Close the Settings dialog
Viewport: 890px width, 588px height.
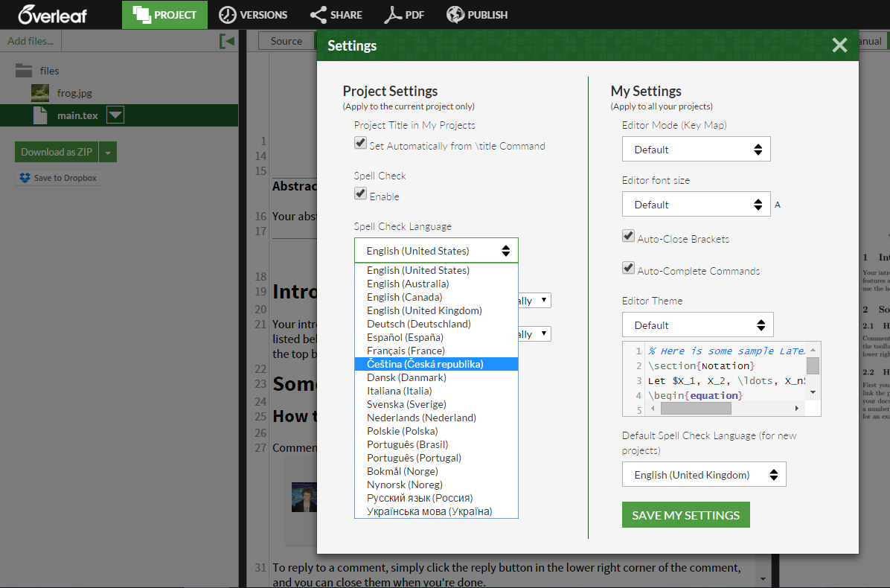[x=839, y=45]
